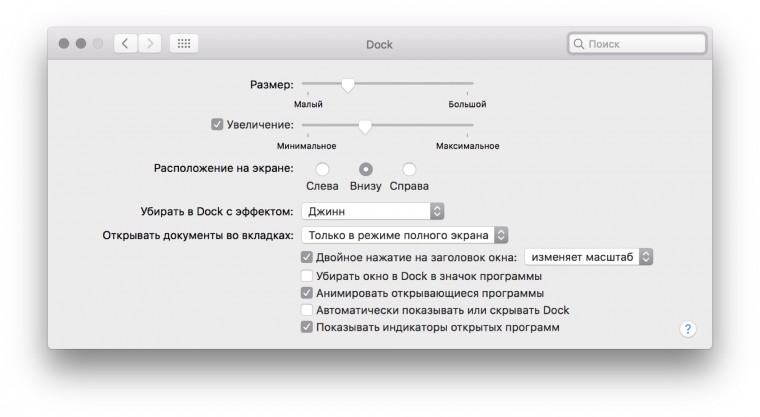Viewport: 760px width, 417px height.
Task: Open the Только в режиме полного экрана dropdown
Action: (405, 235)
